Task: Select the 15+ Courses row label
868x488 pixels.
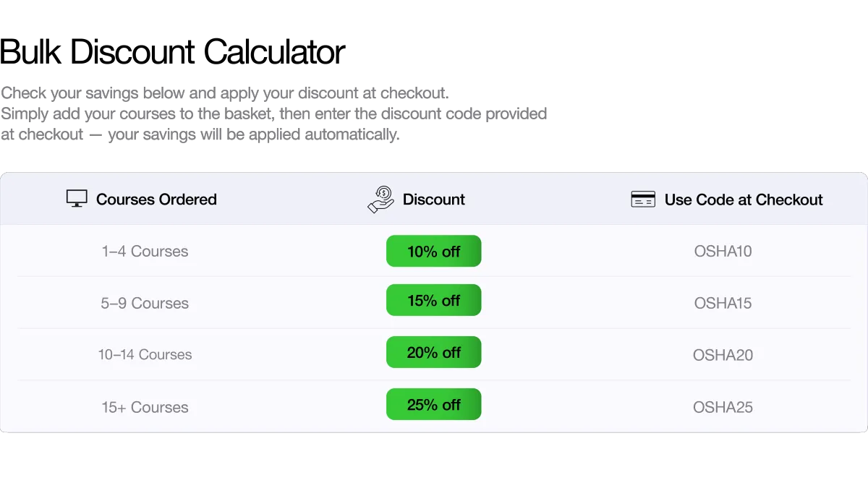Action: tap(145, 407)
